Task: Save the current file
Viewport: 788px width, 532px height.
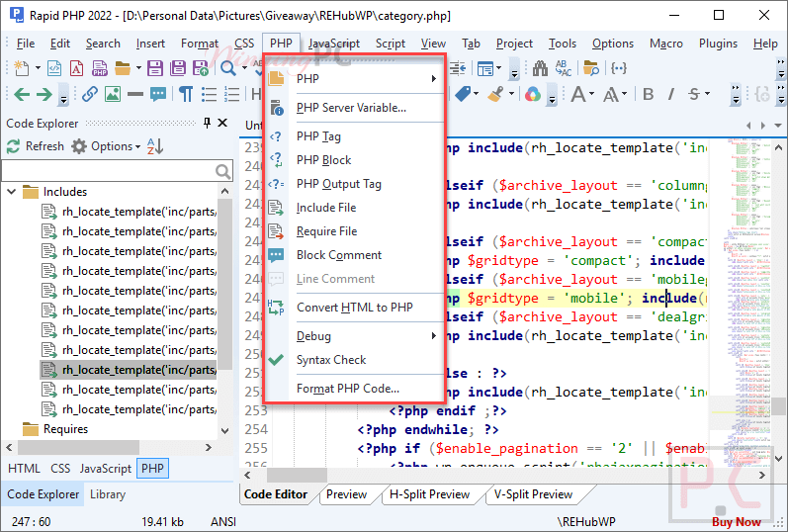Action: [x=155, y=68]
